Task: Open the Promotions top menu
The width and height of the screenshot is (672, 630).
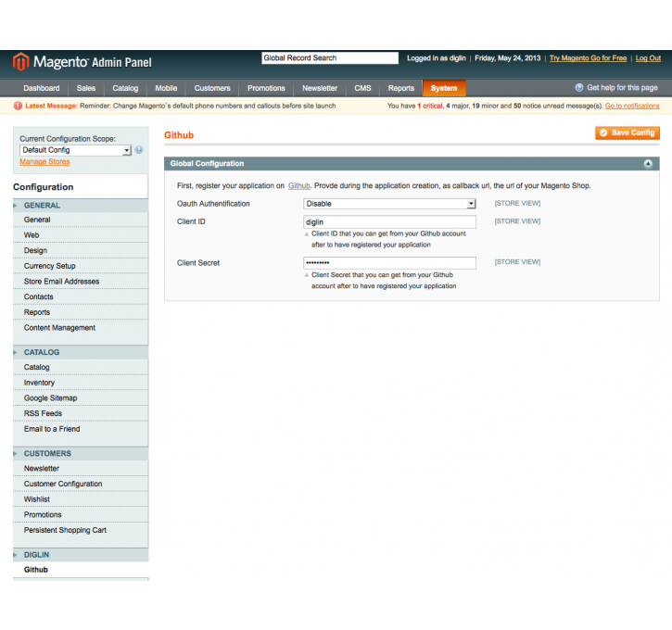Action: click(266, 88)
